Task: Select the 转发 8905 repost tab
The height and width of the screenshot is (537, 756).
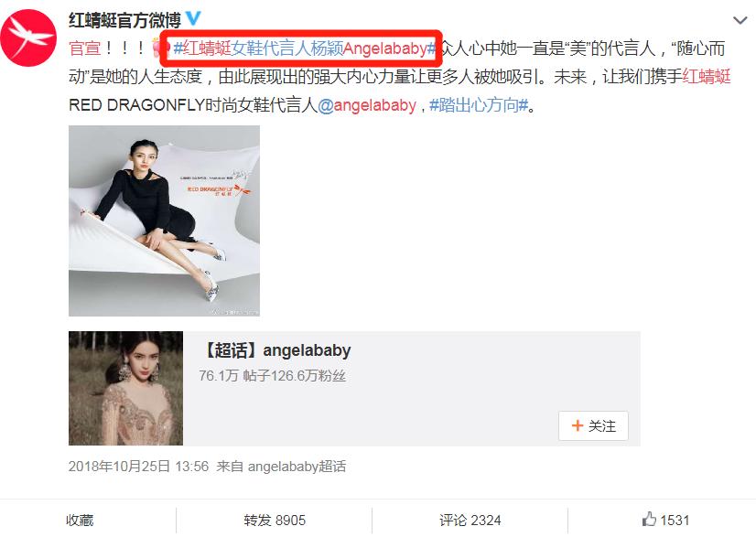Action: pyautogui.click(x=275, y=521)
